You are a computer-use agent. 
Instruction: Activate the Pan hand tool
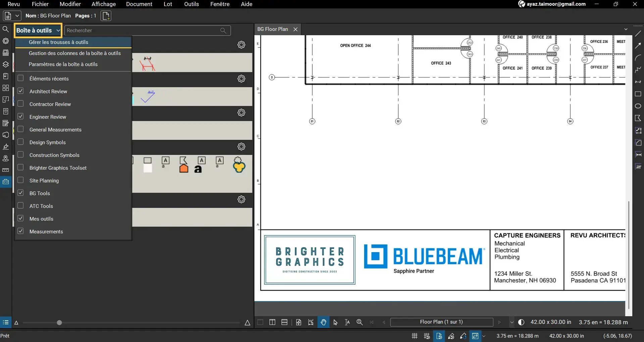coord(323,322)
